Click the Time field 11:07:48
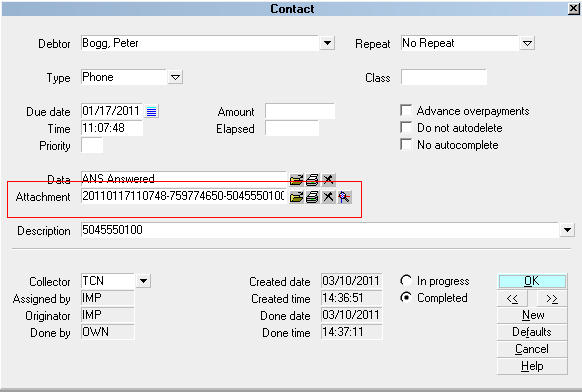 point(112,128)
